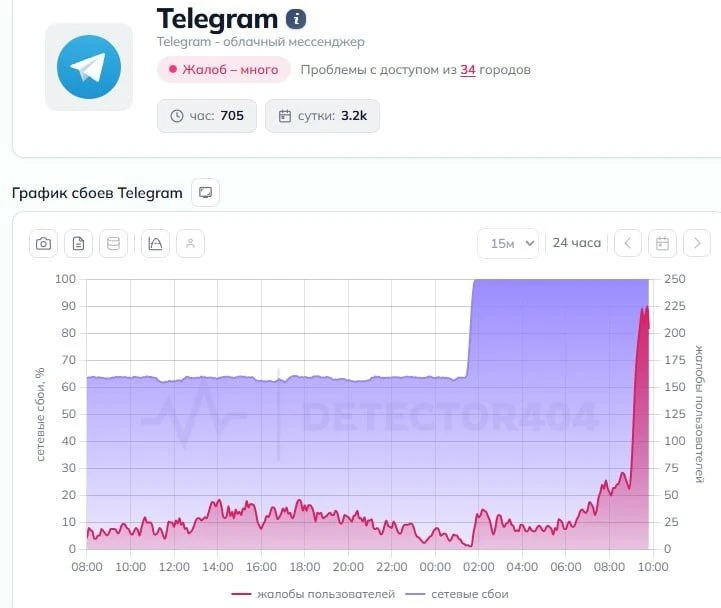The width and height of the screenshot is (721, 608).
Task: Click the час: 705 counter
Action: tap(207, 116)
